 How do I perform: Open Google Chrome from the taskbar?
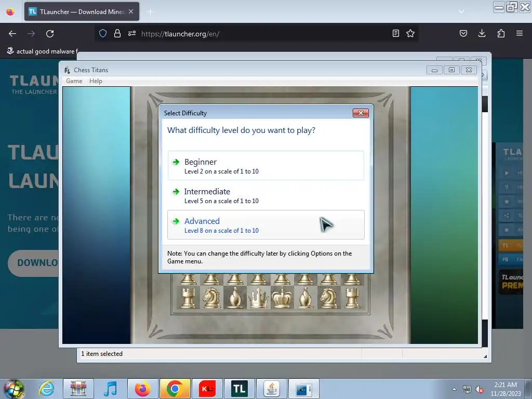pyautogui.click(x=175, y=389)
